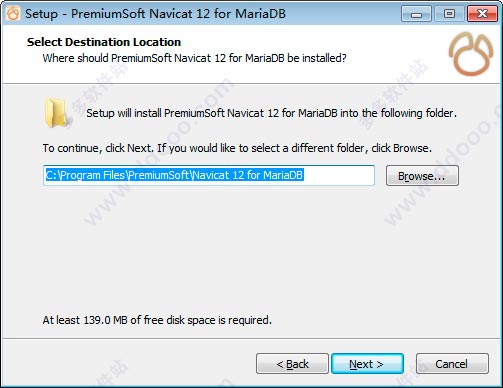
Task: Click the separator line above the buttons
Action: click(x=251, y=339)
